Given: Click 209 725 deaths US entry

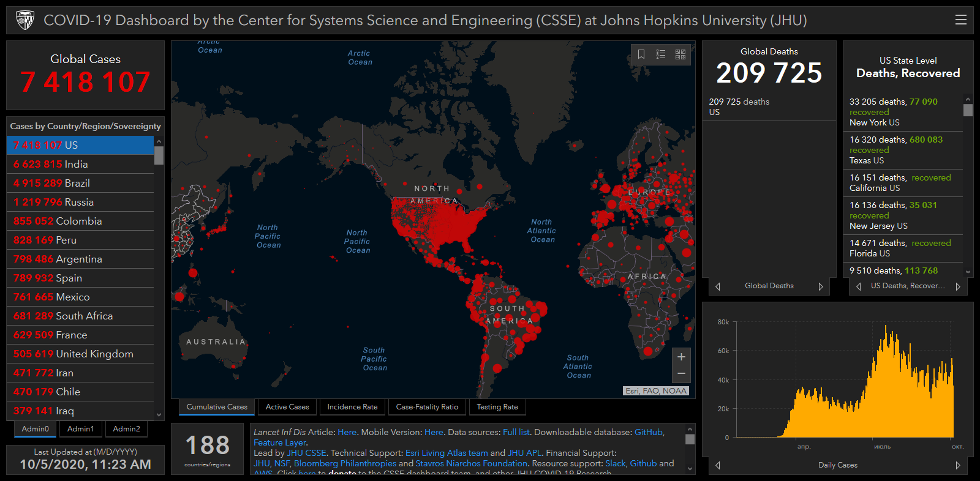Looking at the screenshot, I should 769,106.
